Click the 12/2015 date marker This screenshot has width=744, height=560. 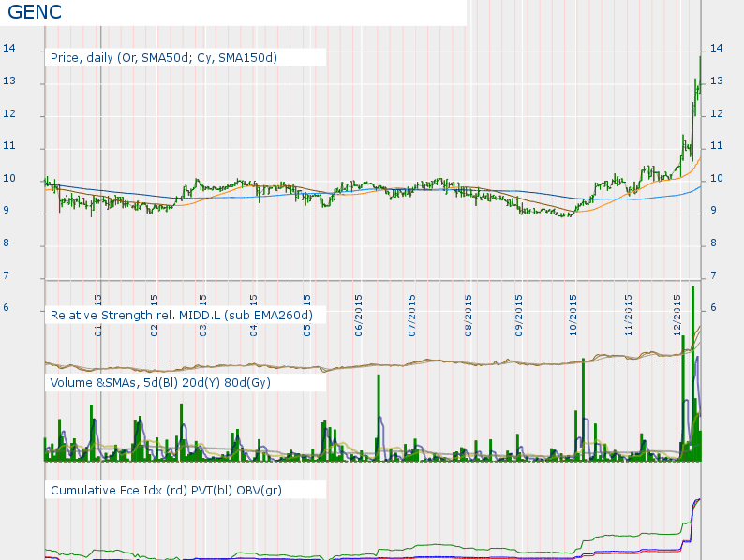(678, 317)
